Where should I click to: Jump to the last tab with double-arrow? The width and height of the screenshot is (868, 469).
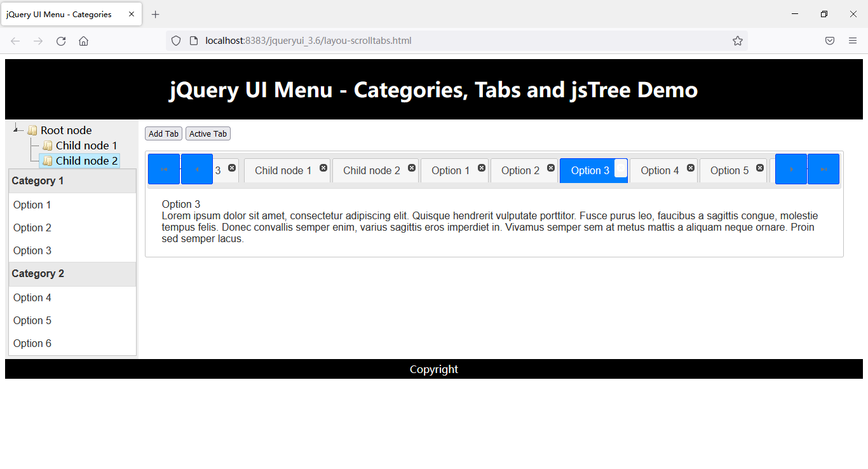click(824, 168)
